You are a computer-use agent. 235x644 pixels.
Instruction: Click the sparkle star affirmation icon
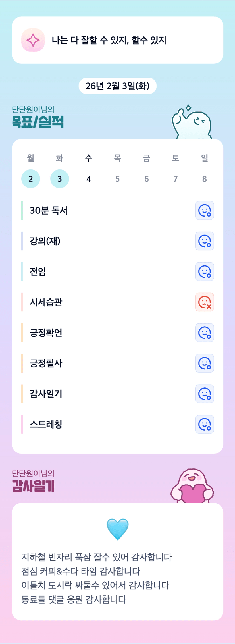[x=33, y=40]
